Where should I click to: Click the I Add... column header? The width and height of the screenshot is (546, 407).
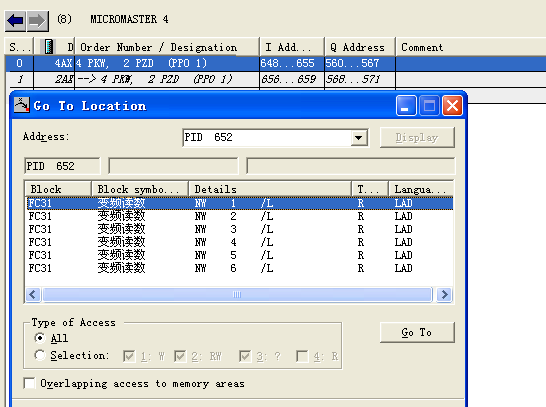[x=292, y=47]
